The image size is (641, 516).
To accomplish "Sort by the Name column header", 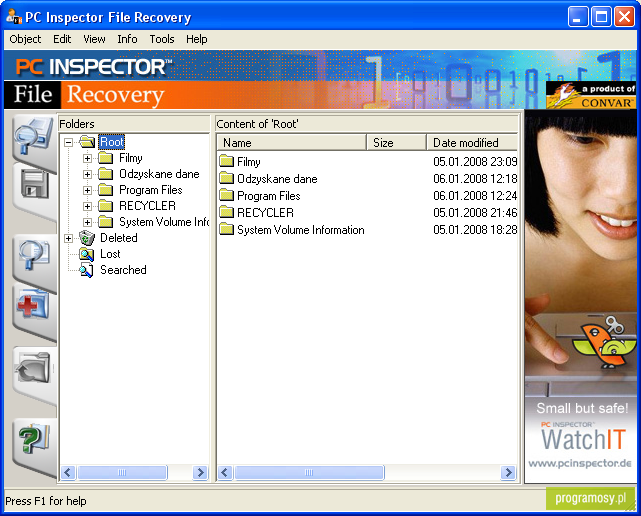I will (x=291, y=143).
